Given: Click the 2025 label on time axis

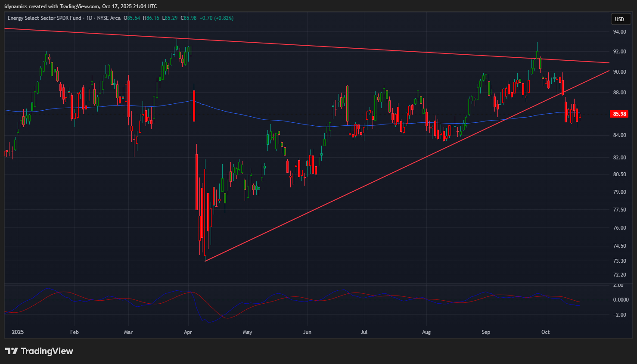Looking at the screenshot, I should click(18, 332).
